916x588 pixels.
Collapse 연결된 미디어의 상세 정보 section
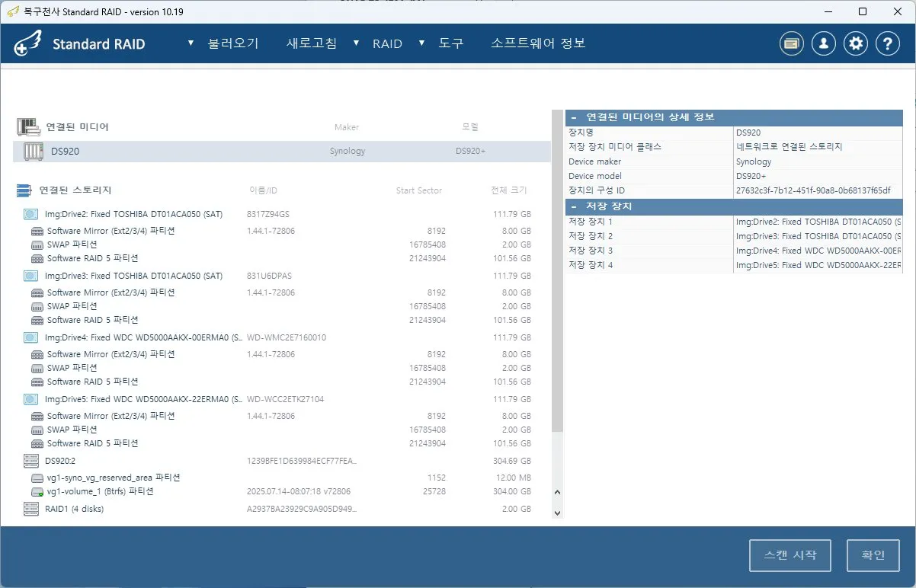pos(573,117)
